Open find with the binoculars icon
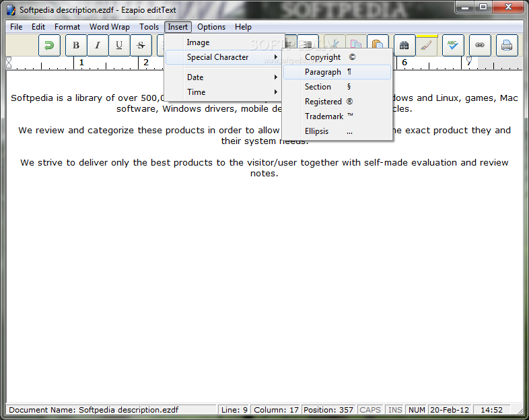 point(404,45)
